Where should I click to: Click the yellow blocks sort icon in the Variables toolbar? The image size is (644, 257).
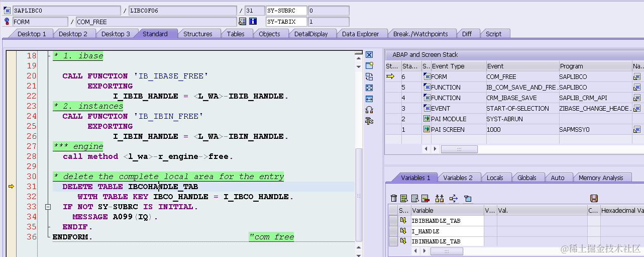pos(440,198)
